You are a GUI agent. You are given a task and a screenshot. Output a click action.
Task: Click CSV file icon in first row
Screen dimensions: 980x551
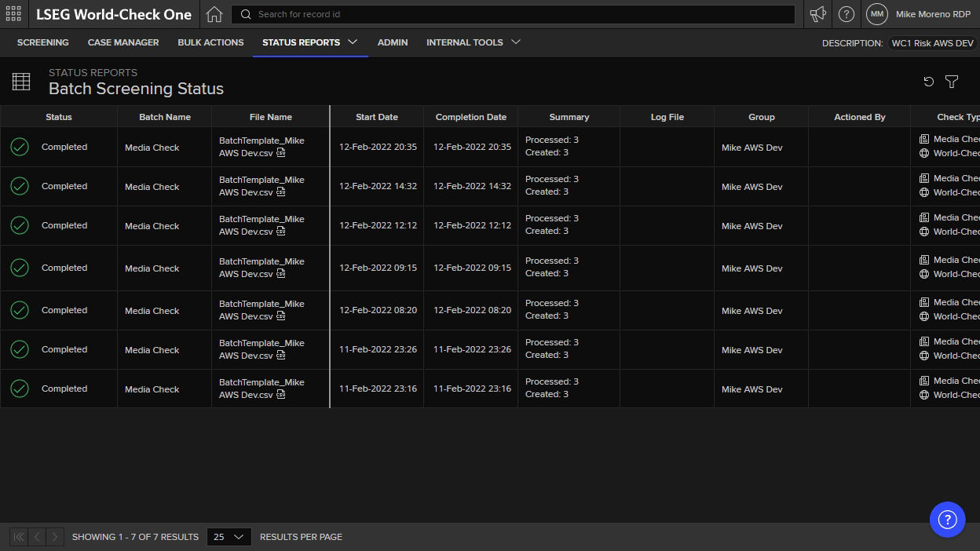[281, 153]
